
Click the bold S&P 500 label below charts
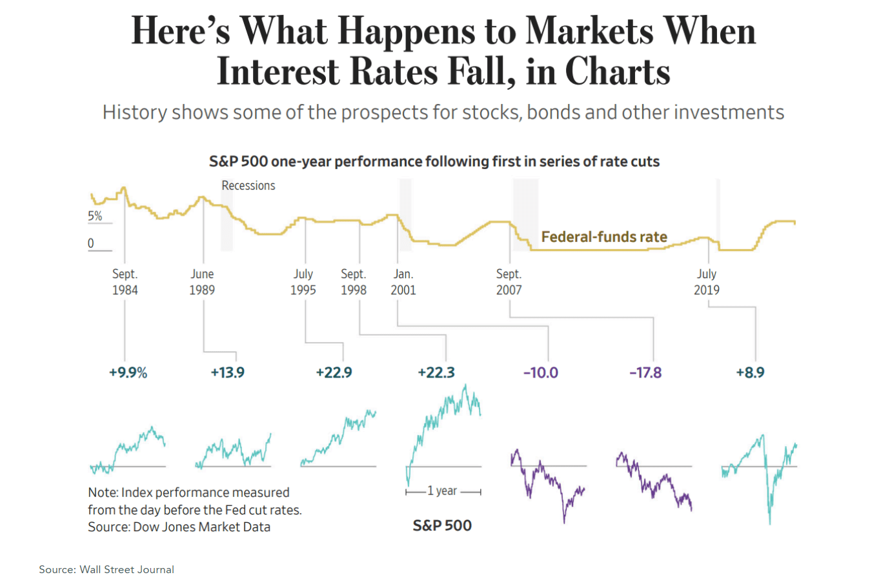point(442,525)
